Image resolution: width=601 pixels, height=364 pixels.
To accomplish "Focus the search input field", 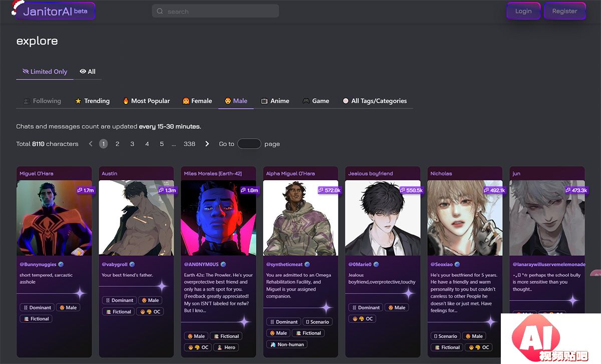I will 215,11.
